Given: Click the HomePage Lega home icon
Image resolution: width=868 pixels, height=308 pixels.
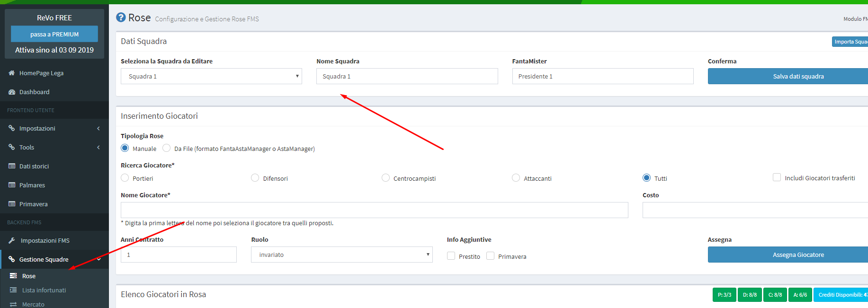Looking at the screenshot, I should click(x=12, y=73).
